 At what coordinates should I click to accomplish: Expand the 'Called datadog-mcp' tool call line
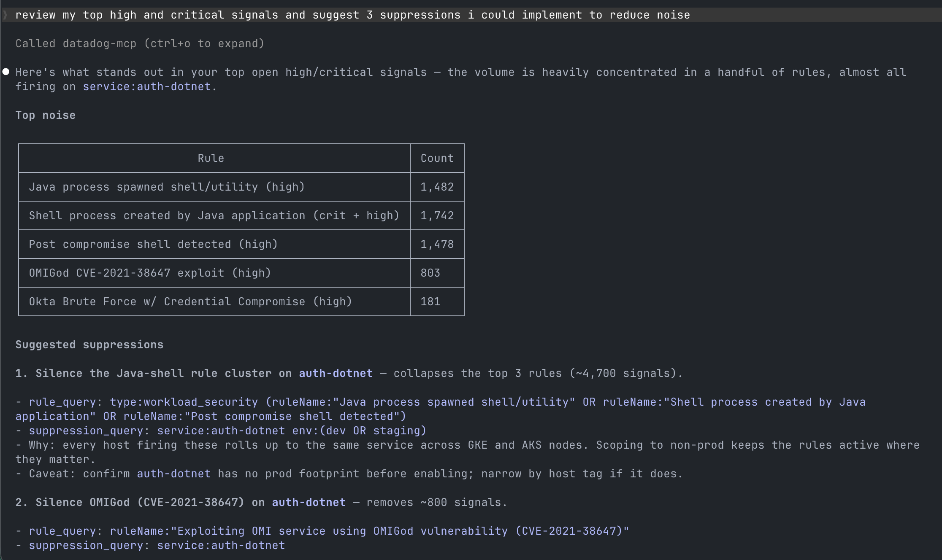point(140,44)
